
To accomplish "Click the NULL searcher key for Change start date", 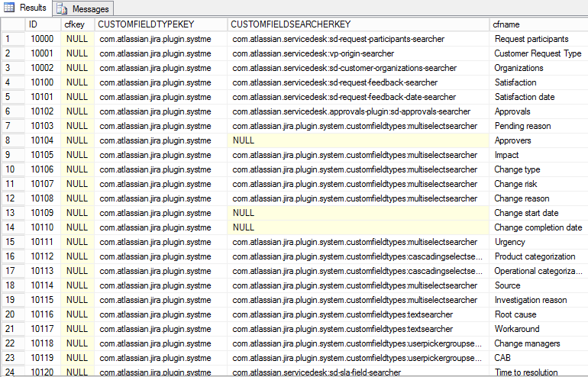I will click(358, 213).
